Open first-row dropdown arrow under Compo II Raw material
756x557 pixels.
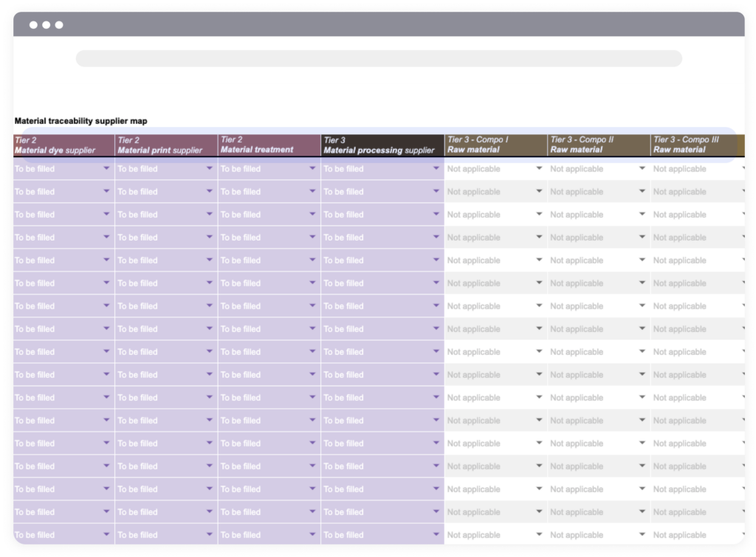tap(642, 168)
